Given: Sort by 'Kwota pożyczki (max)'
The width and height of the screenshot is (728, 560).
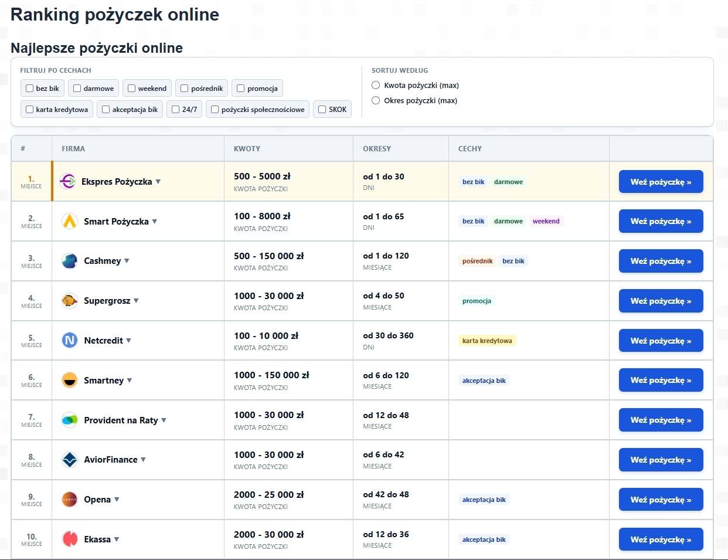Looking at the screenshot, I should point(376,86).
